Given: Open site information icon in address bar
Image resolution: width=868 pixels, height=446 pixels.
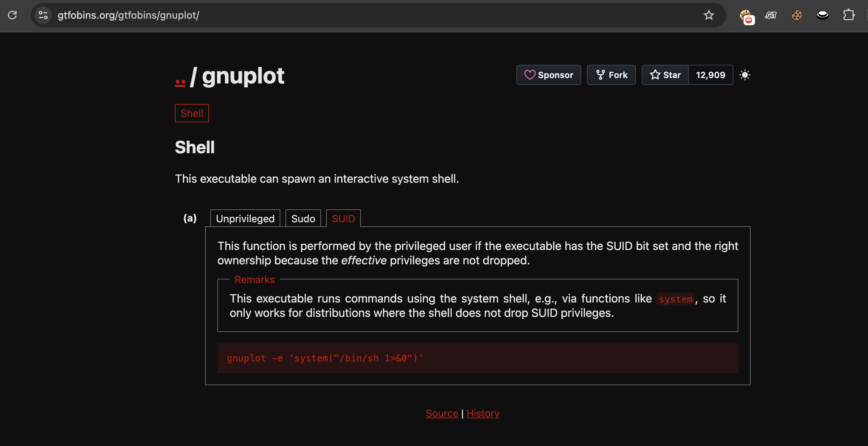Looking at the screenshot, I should click(x=43, y=15).
